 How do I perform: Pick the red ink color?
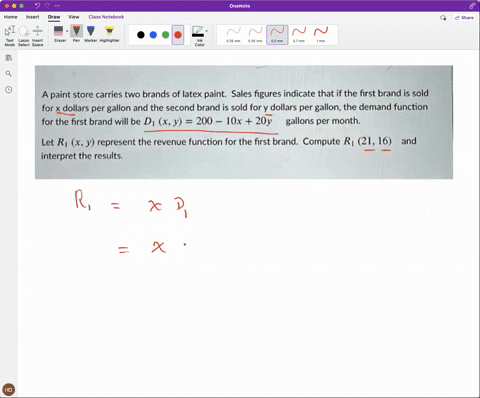pyautogui.click(x=178, y=35)
